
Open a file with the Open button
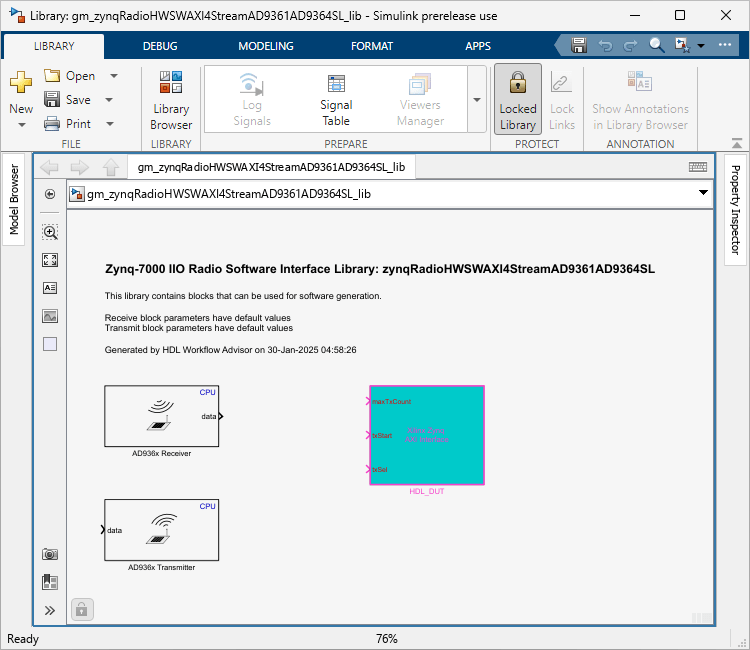click(70, 76)
